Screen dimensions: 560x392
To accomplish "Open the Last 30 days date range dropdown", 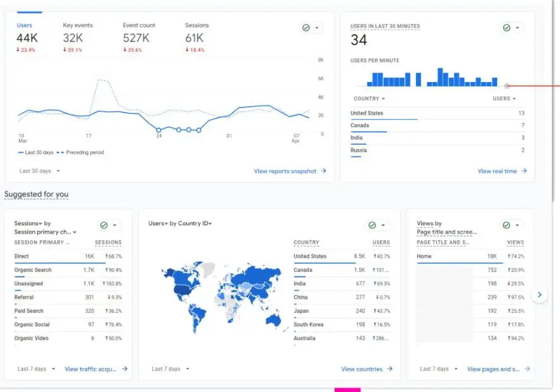I will pos(40,171).
